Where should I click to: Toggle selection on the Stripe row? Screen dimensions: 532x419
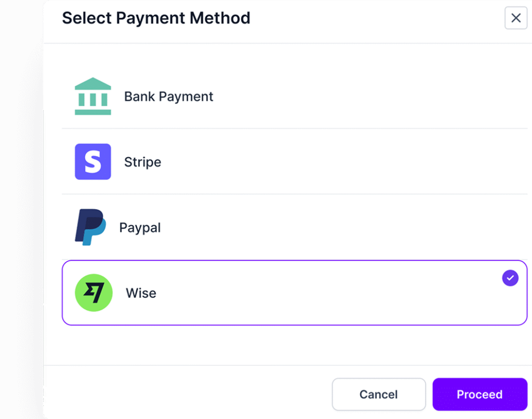[260, 162]
